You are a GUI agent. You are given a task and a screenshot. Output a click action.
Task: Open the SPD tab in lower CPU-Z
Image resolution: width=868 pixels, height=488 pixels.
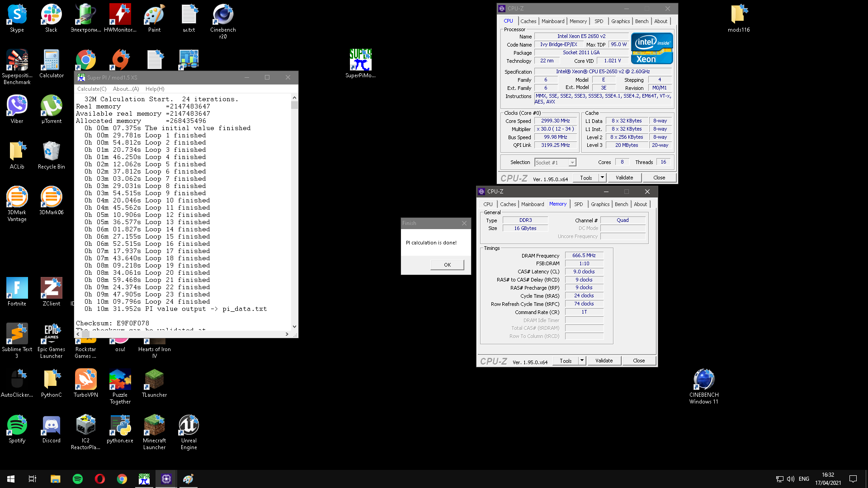point(578,204)
